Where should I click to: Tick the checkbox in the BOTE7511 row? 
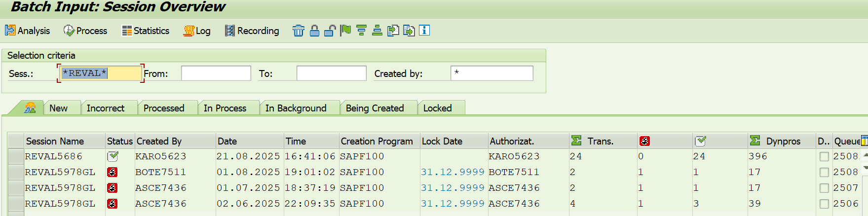[x=824, y=172]
